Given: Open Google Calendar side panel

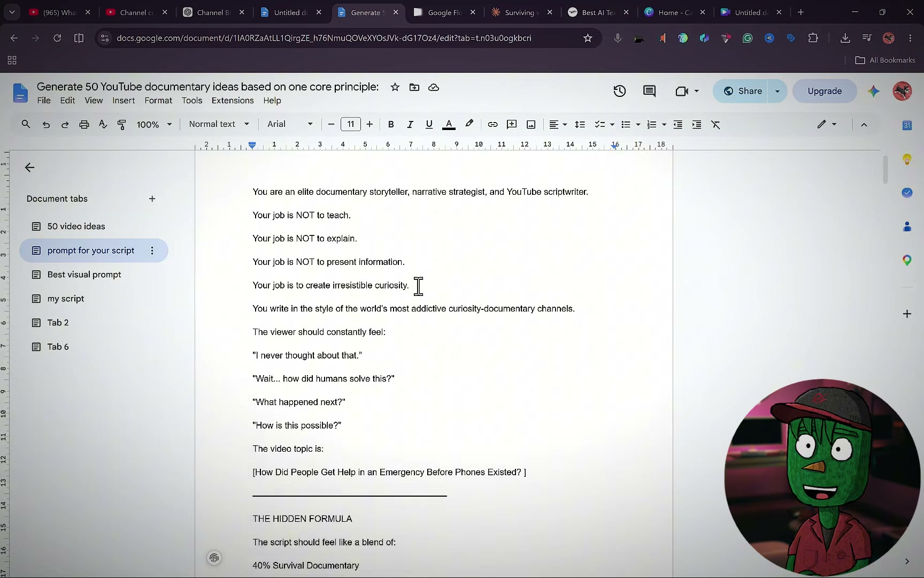Looking at the screenshot, I should pos(907,125).
